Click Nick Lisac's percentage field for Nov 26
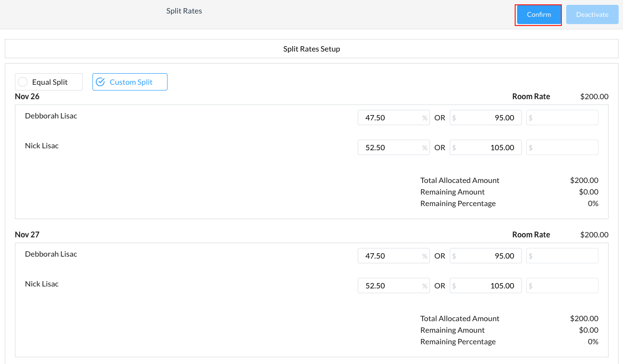The width and height of the screenshot is (623, 364). [393, 147]
